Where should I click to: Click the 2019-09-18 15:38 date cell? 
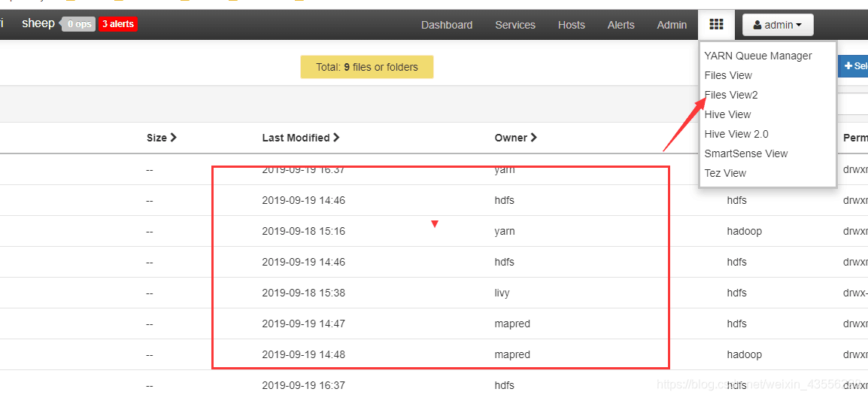pyautogui.click(x=303, y=293)
